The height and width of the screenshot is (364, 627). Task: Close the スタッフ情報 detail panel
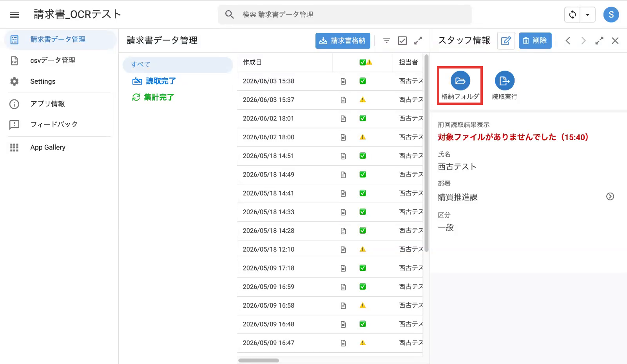(x=615, y=41)
